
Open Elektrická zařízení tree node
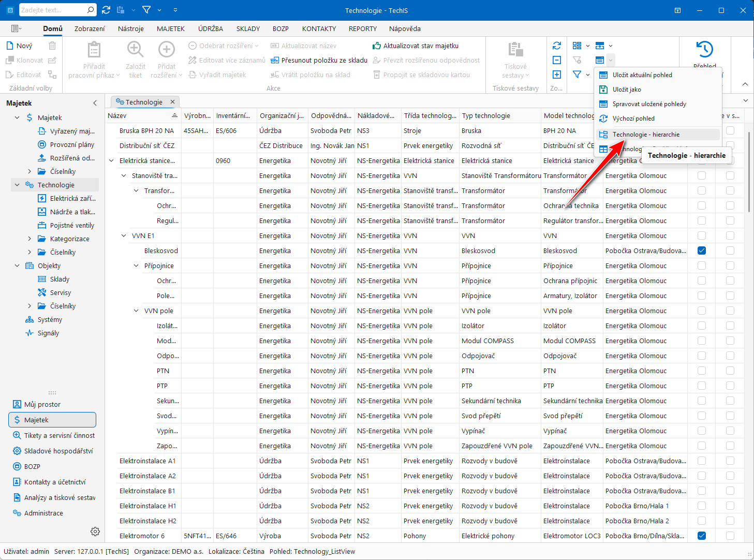[x=67, y=198]
